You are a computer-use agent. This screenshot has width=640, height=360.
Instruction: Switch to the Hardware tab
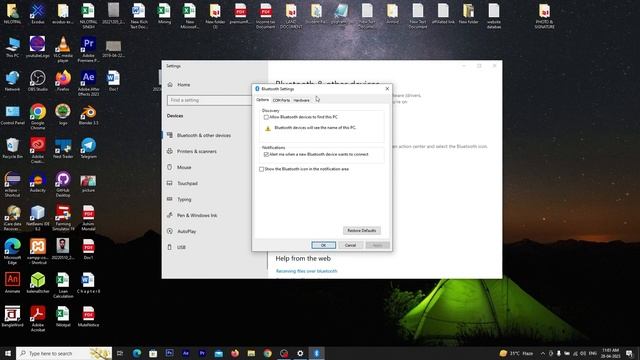[x=302, y=100]
